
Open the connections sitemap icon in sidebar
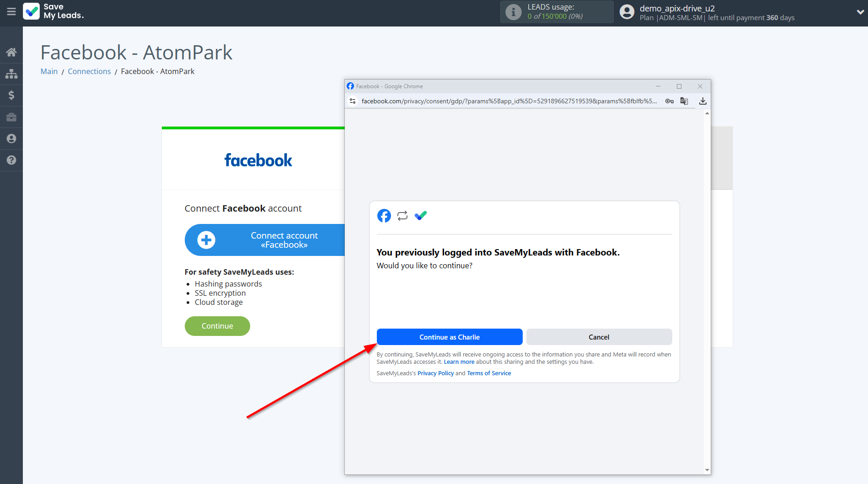pyautogui.click(x=11, y=74)
